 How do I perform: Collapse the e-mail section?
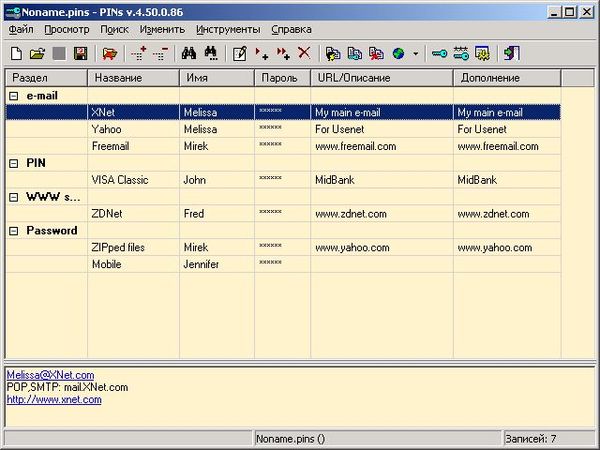point(13,96)
